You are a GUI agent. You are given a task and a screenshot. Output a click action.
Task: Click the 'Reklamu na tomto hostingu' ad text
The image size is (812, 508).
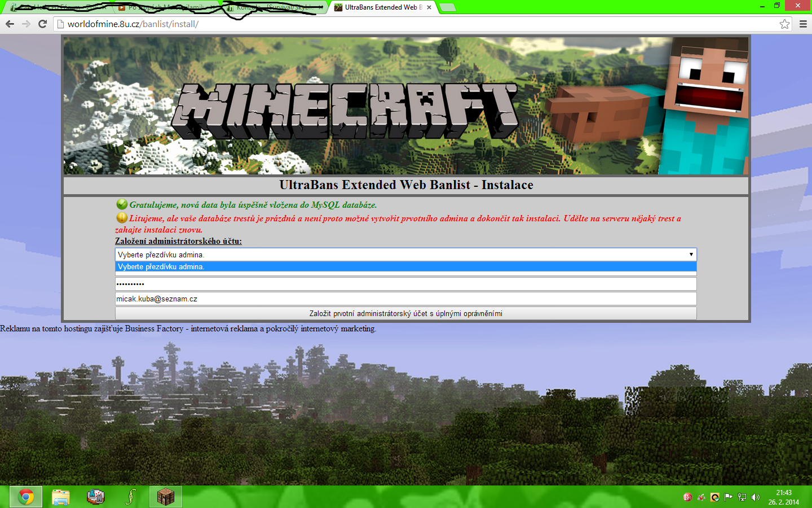pos(188,329)
